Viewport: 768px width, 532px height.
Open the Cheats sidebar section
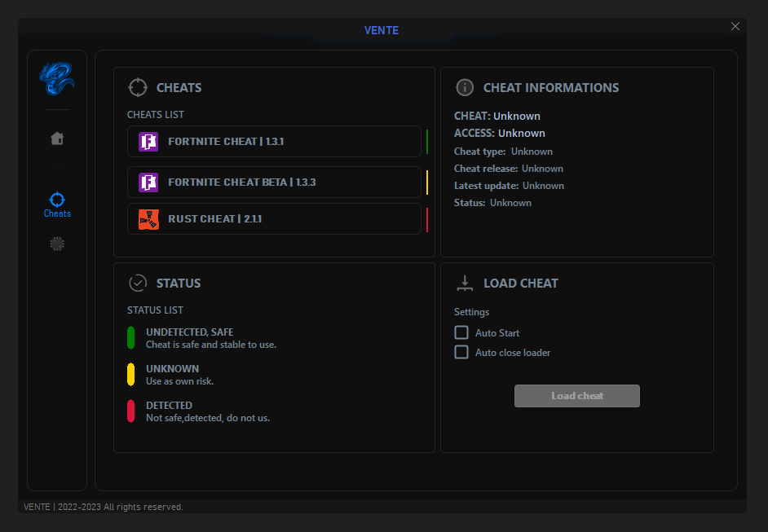57,204
